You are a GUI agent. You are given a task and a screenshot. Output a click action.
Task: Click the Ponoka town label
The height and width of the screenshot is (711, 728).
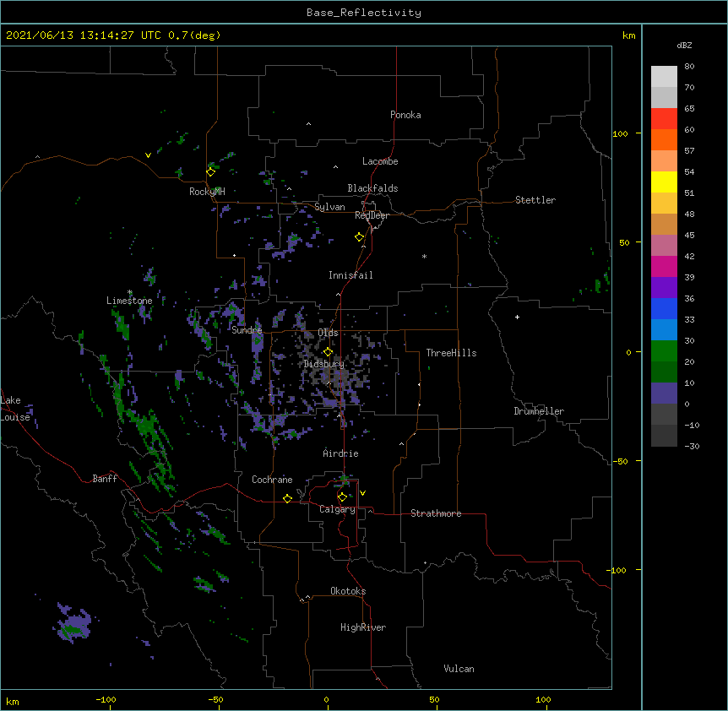coord(405,115)
